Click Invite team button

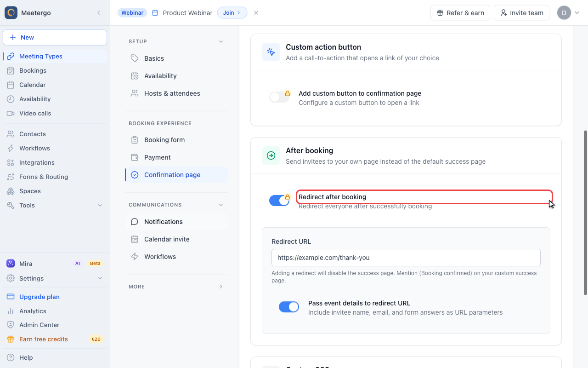522,13
